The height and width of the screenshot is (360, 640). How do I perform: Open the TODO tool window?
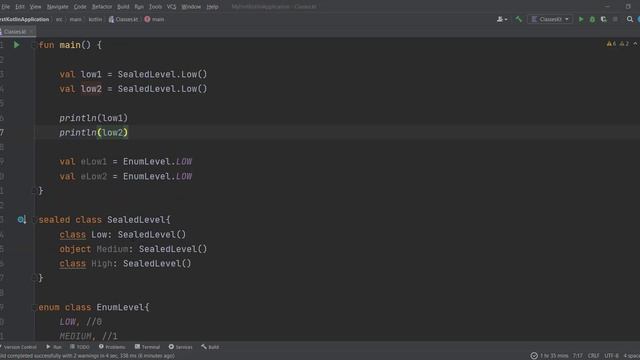80,347
